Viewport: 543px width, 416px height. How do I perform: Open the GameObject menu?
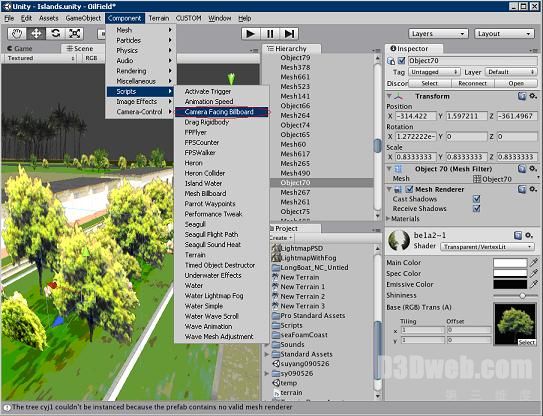pyautogui.click(x=83, y=18)
